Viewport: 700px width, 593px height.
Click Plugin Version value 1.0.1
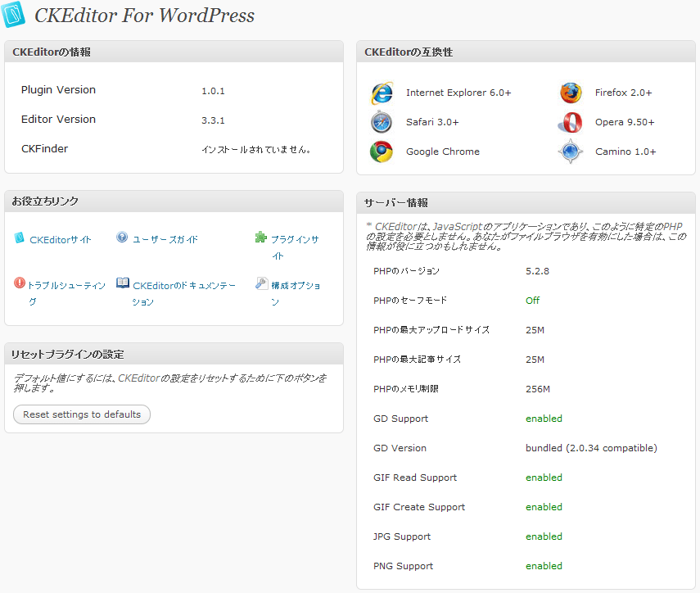[213, 91]
